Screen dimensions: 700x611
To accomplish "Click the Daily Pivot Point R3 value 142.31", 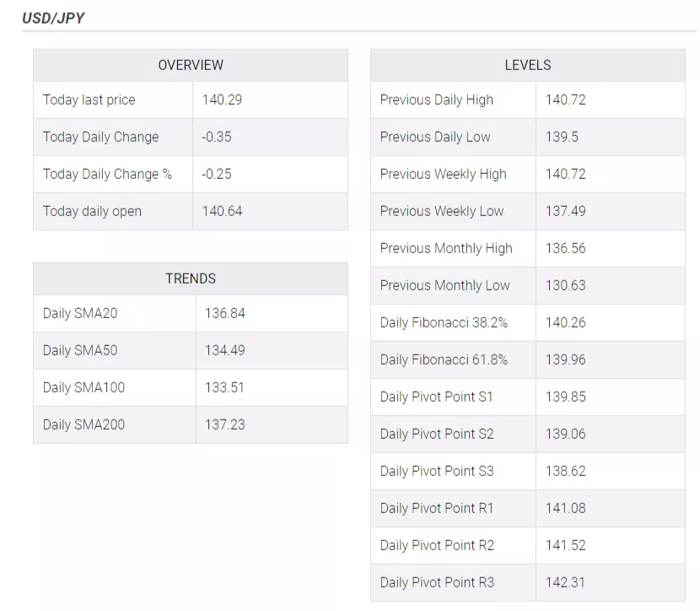I will pyautogui.click(x=566, y=582).
